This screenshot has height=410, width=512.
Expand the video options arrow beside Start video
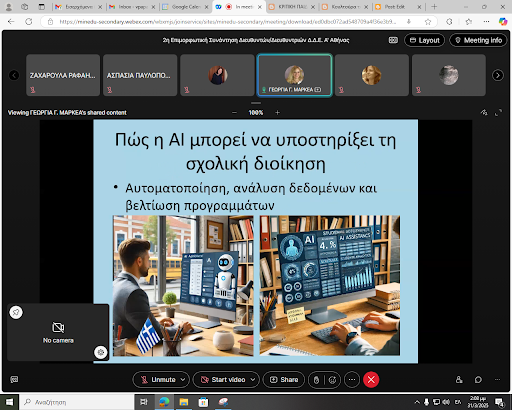253,380
